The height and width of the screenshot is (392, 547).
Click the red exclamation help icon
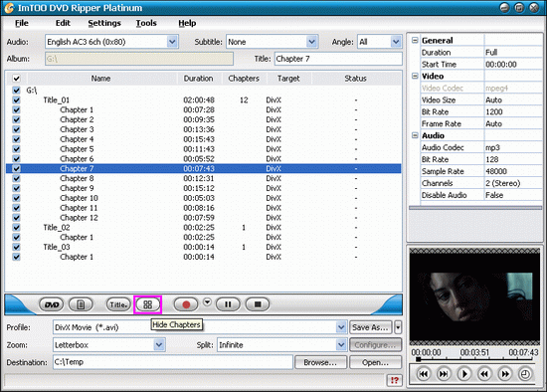tap(395, 380)
